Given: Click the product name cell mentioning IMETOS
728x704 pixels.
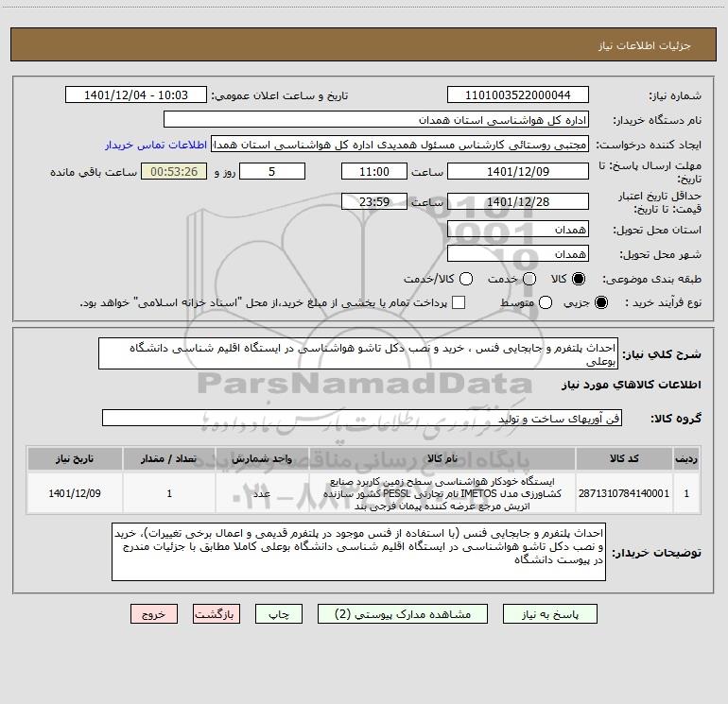Looking at the screenshot, I should tap(442, 493).
